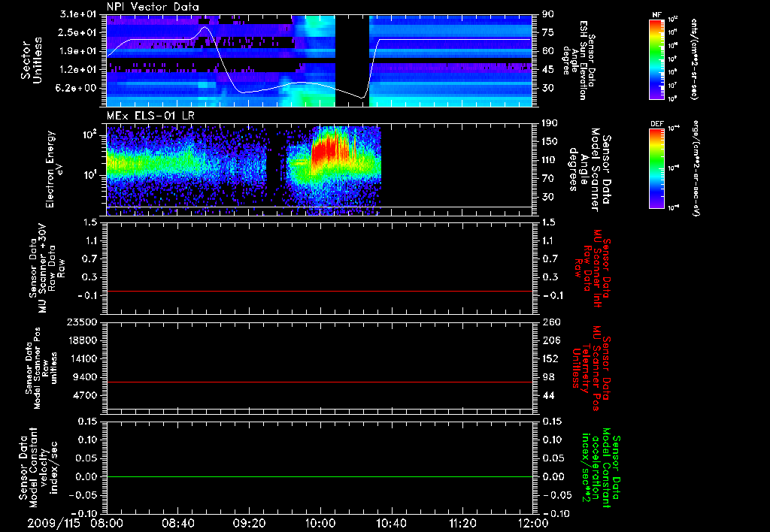Click the "DEF" label above color bar

656,124
